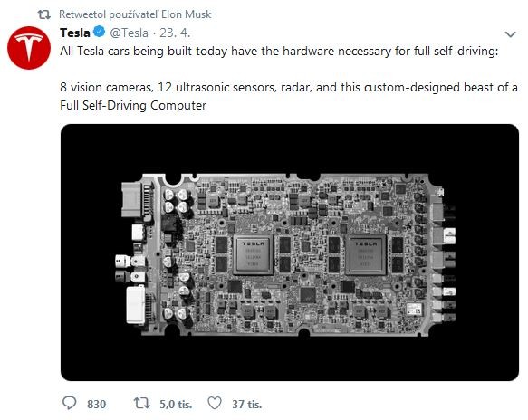Open the Tesla display name link
Screen dimensions: 528x420
(75, 33)
